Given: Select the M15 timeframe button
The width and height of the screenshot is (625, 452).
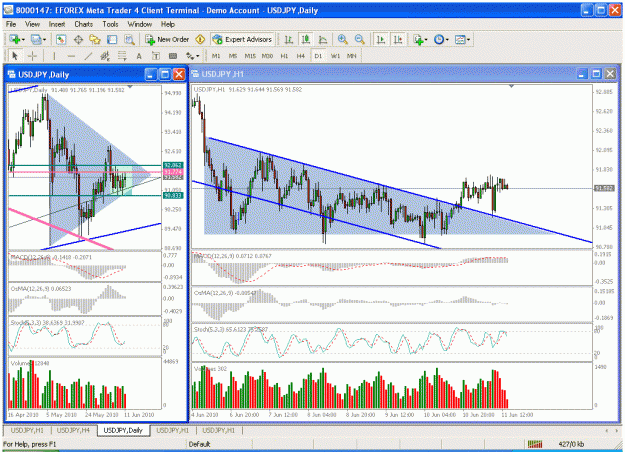Looking at the screenshot, I should (250, 56).
